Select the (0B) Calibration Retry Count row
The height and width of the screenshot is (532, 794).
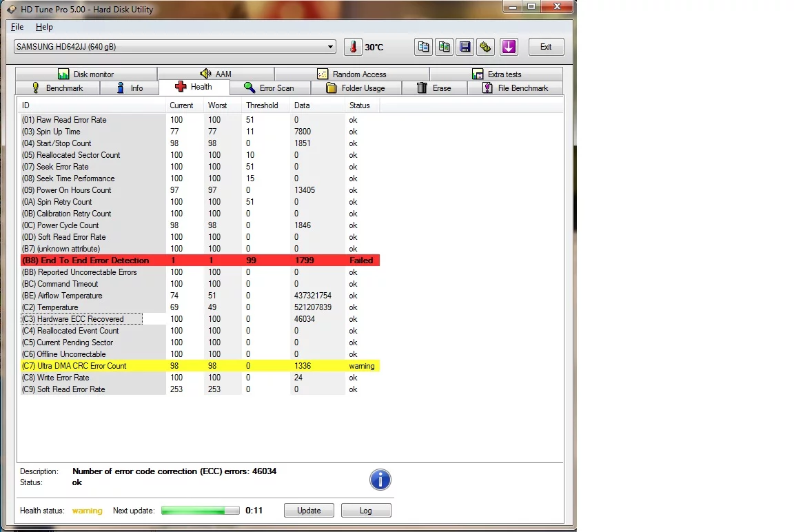tap(200, 214)
